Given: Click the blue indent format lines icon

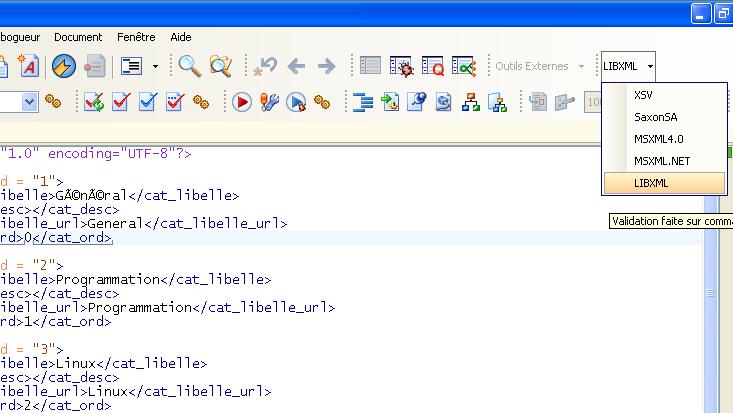Looking at the screenshot, I should pos(363,102).
